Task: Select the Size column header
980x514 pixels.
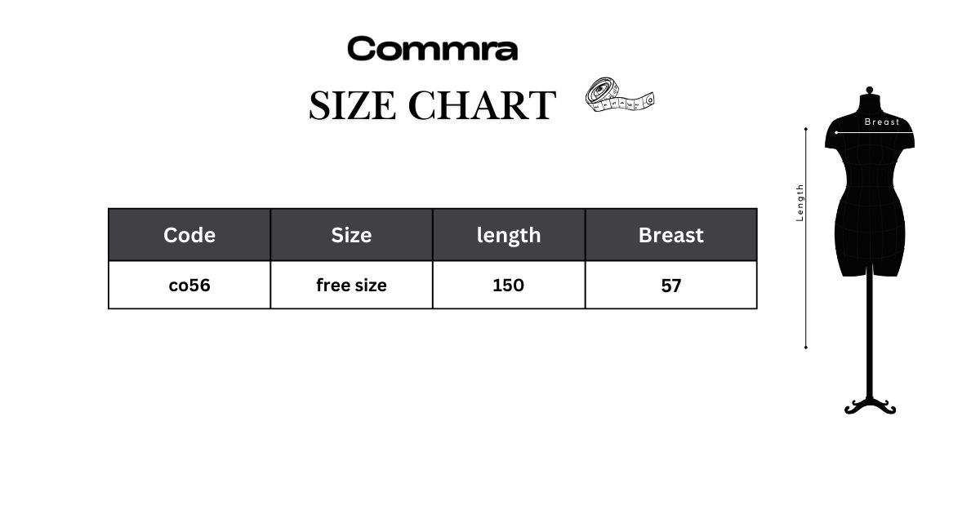Action: (351, 235)
